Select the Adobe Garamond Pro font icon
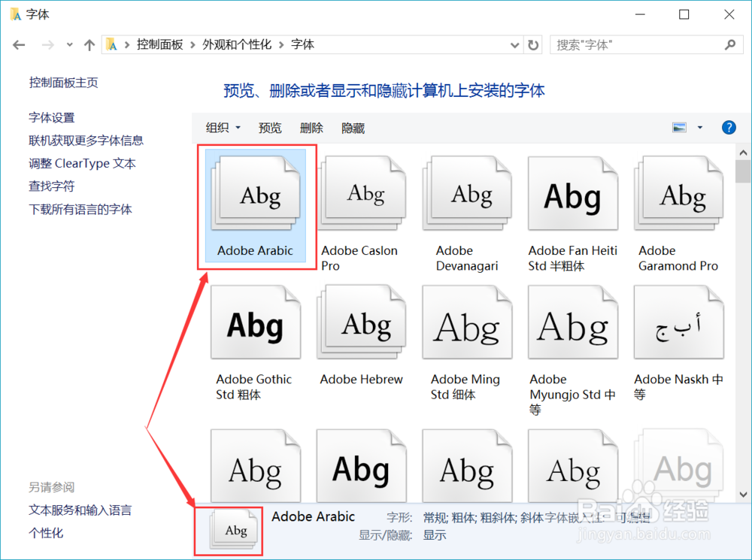Viewport: 752px width, 560px height. [x=678, y=194]
